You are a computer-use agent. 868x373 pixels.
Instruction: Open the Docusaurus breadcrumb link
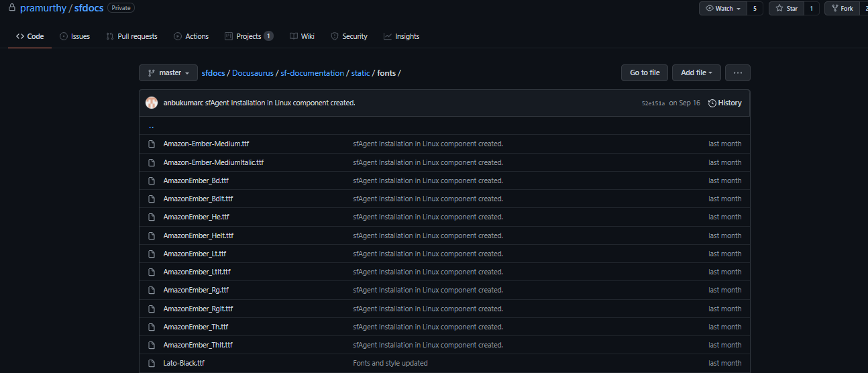252,73
